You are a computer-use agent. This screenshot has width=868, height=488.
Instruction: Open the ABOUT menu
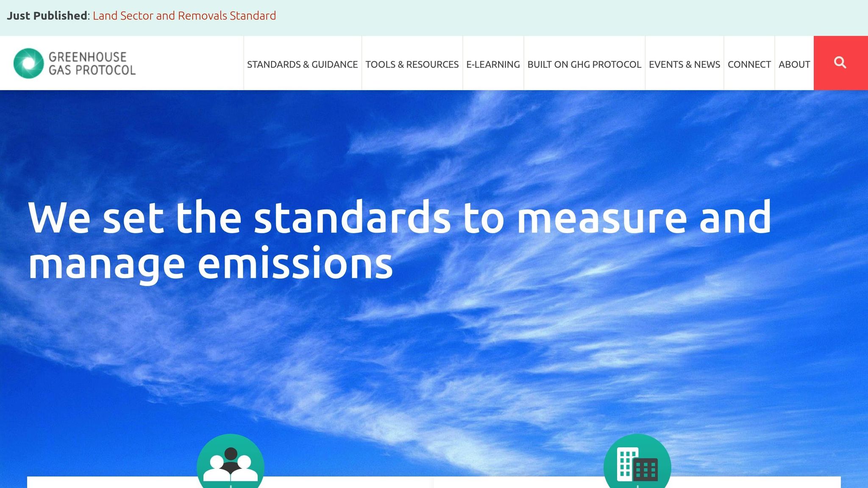pyautogui.click(x=794, y=64)
